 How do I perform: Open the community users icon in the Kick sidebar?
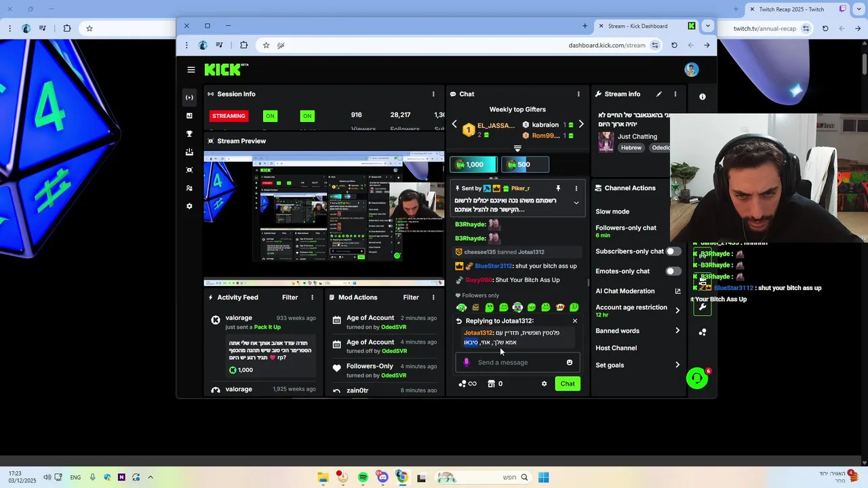(189, 188)
